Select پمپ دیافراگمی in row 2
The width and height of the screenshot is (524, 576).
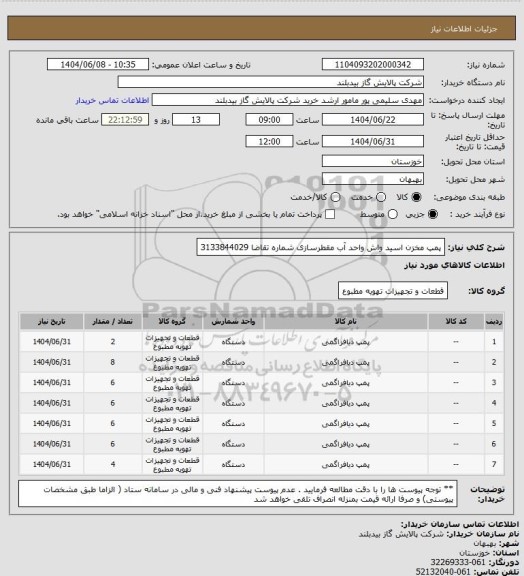coord(345,363)
